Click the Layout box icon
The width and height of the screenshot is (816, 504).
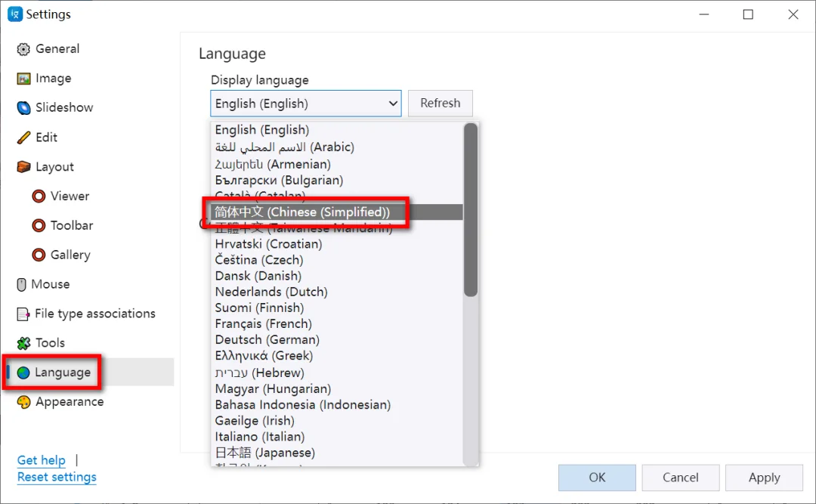click(23, 166)
